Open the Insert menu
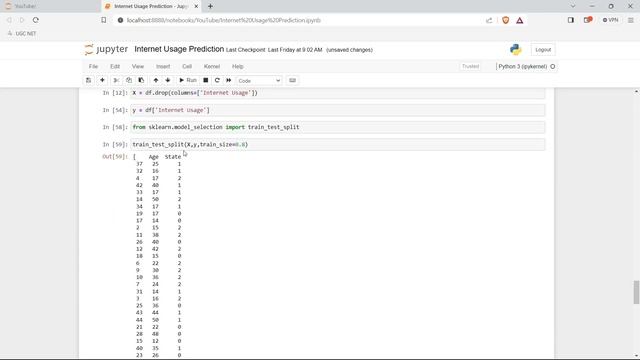Image resolution: width=640 pixels, height=360 pixels. coord(163,67)
